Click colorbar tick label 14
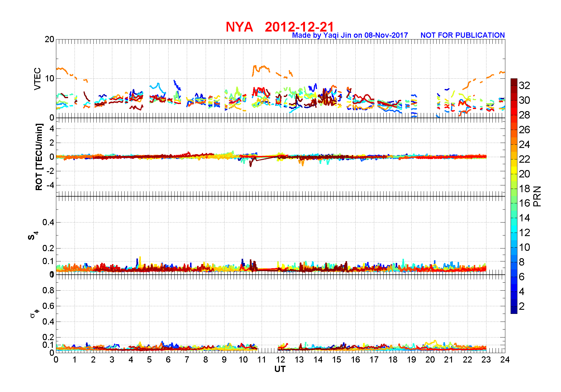The image size is (561, 392). coord(524,218)
